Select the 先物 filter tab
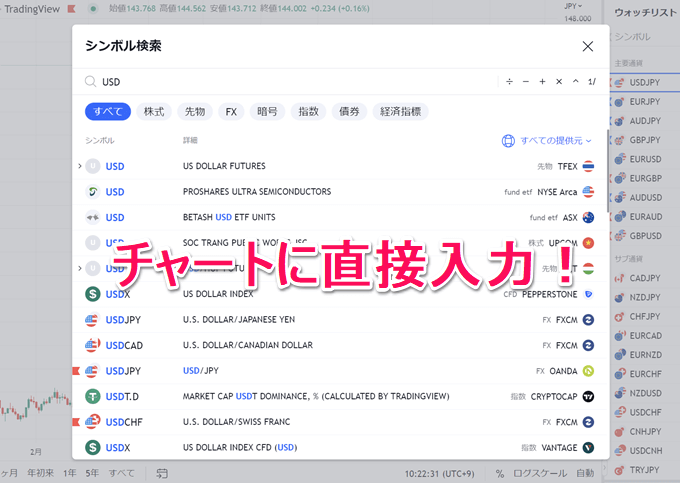 195,111
